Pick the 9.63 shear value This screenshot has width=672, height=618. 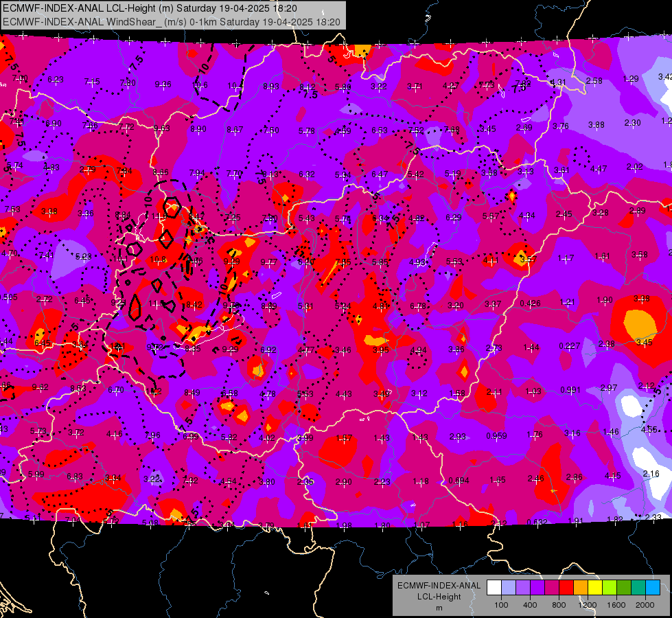point(161,128)
